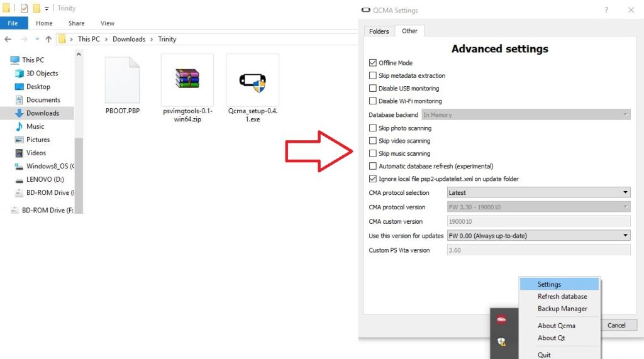Click Downloads in the address breadcrumb
Screen dimensions: 644x359
pos(129,39)
